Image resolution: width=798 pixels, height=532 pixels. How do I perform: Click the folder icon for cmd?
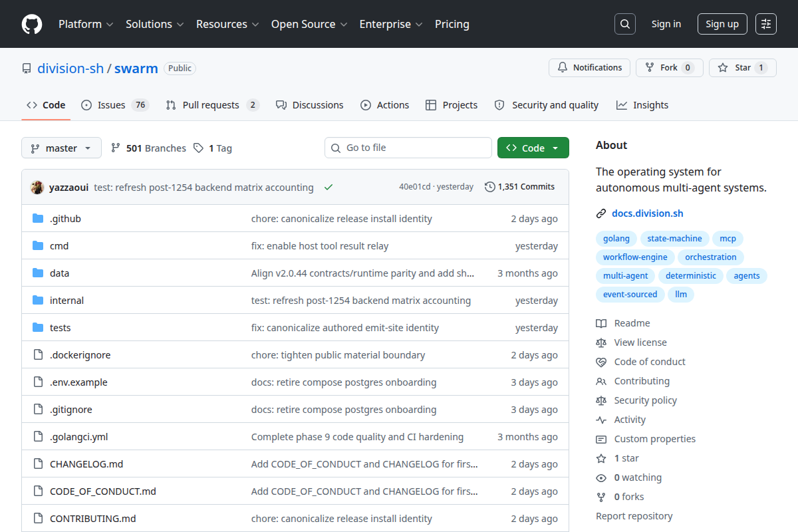point(38,246)
